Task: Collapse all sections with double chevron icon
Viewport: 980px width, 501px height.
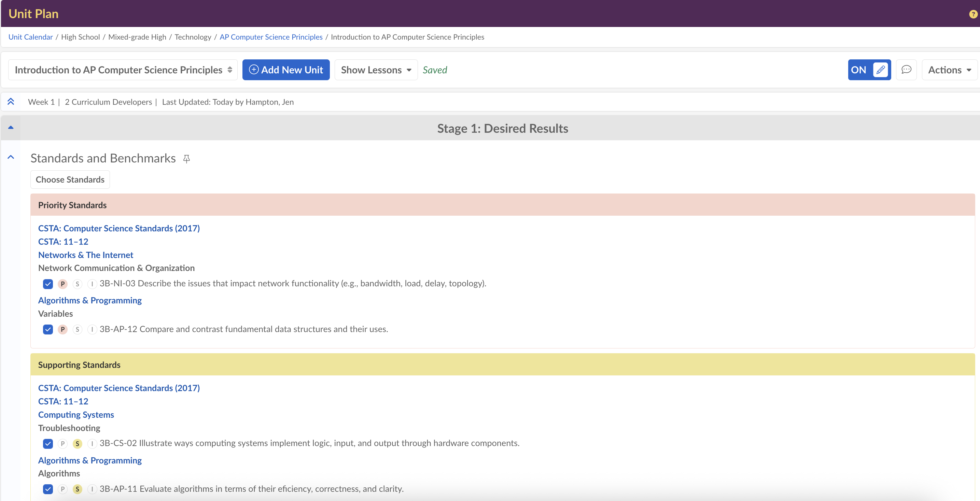Action: 11,101
